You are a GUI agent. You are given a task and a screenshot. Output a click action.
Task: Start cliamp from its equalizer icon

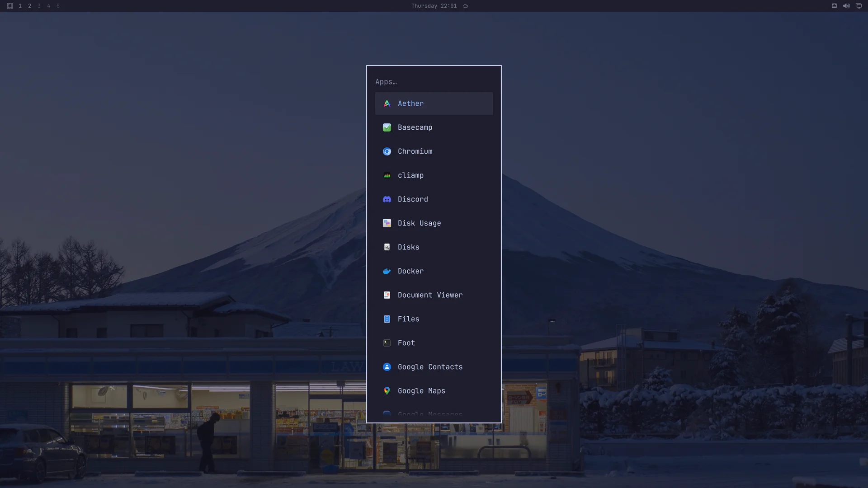tap(387, 175)
